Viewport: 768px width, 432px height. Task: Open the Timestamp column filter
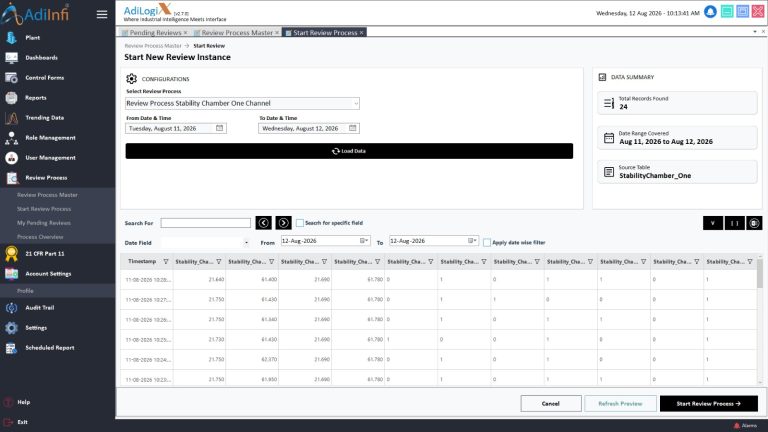166,262
